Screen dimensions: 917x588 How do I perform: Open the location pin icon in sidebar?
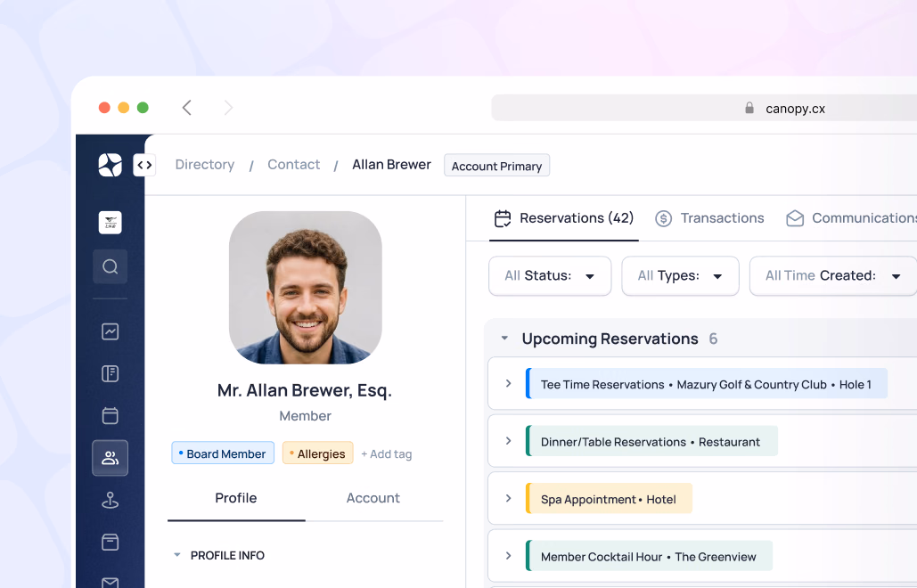pyautogui.click(x=110, y=500)
